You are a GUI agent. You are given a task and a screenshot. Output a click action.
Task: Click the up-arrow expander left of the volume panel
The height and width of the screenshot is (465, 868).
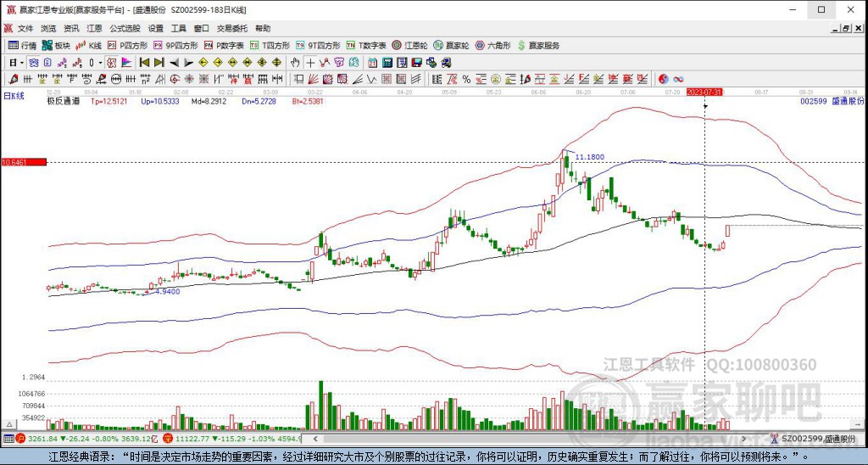tap(8, 425)
